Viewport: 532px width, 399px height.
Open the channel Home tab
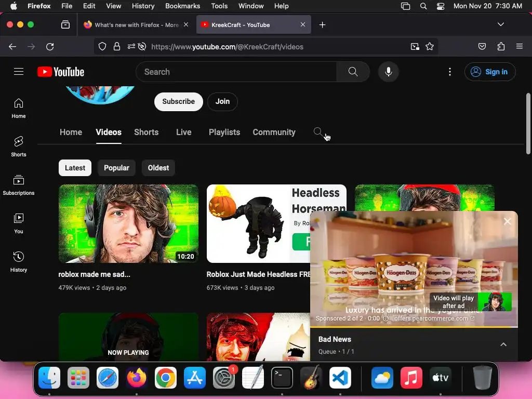point(71,132)
